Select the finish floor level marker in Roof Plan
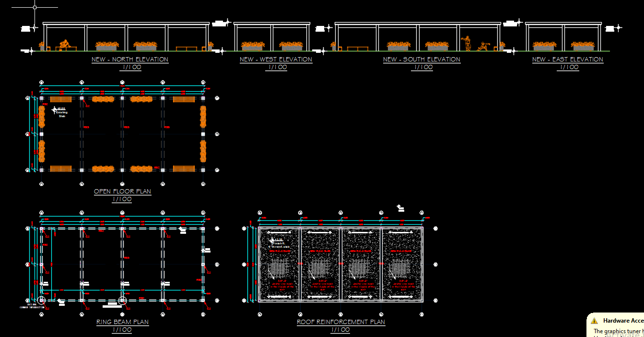Screen dimensions: 644x337 coord(272,241)
